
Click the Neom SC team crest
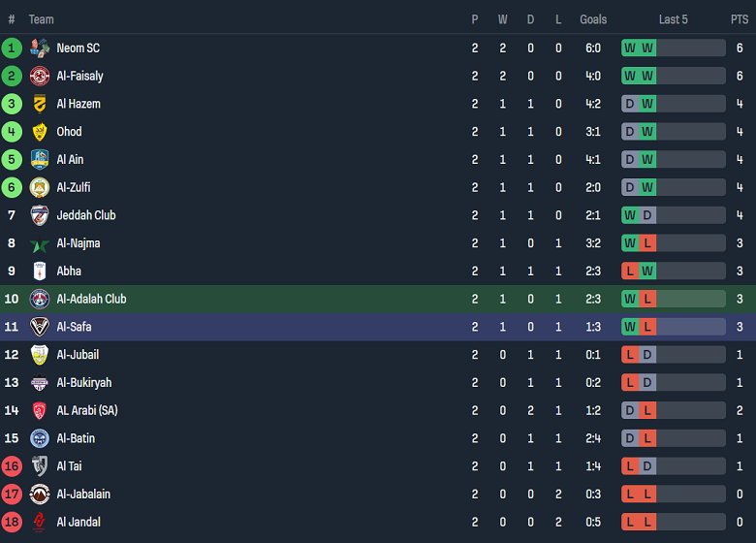pos(40,48)
